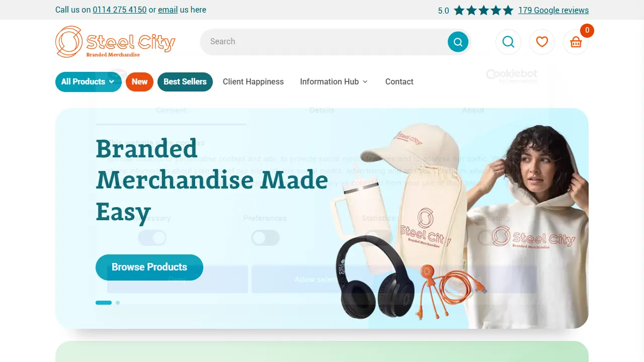Select the Best Sellers pill
Image resolution: width=644 pixels, height=362 pixels.
(x=185, y=82)
